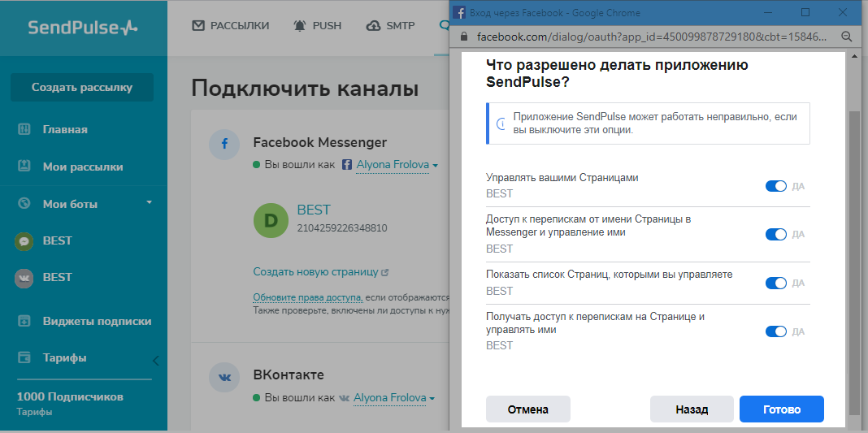Go to Главная in sidebar
Viewport: 868px width, 433px height.
pos(65,129)
